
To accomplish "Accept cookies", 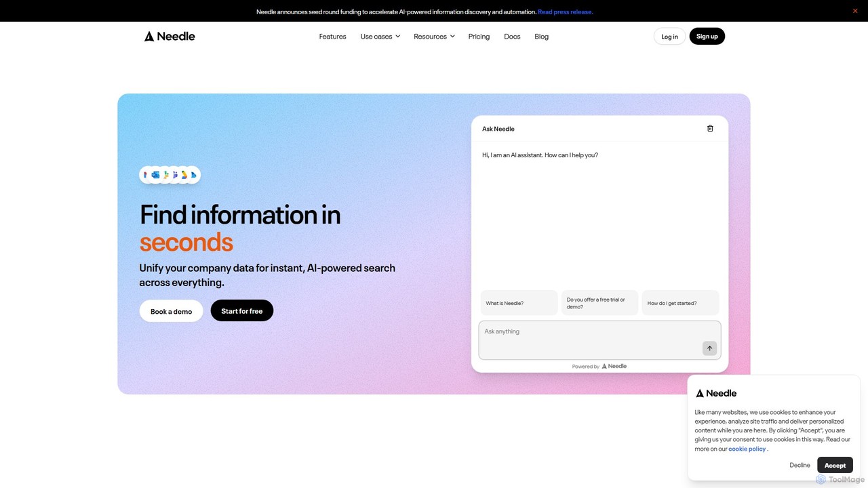I will tap(835, 465).
